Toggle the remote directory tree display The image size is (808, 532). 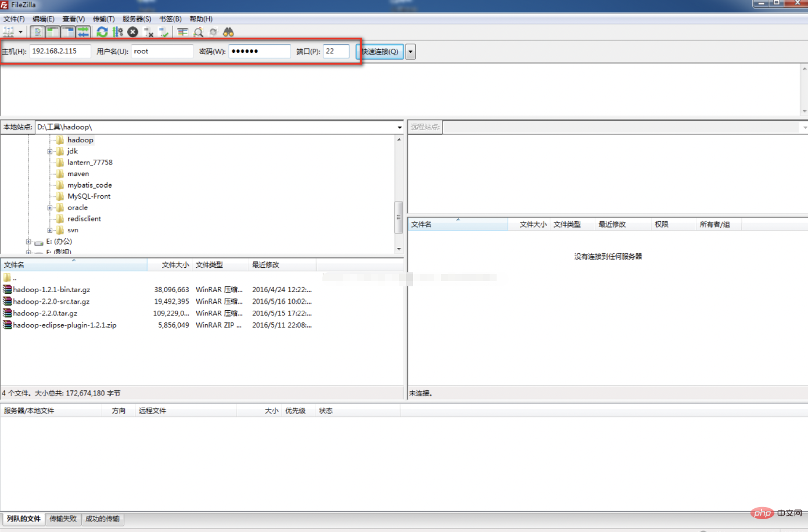pos(68,32)
